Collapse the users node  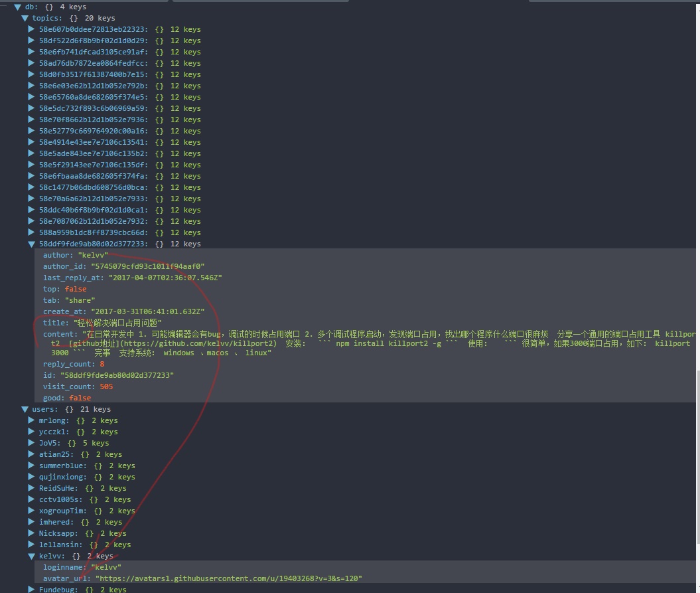[25, 409]
